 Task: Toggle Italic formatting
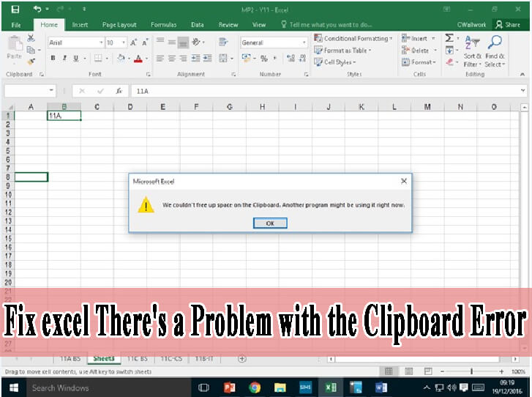point(64,58)
